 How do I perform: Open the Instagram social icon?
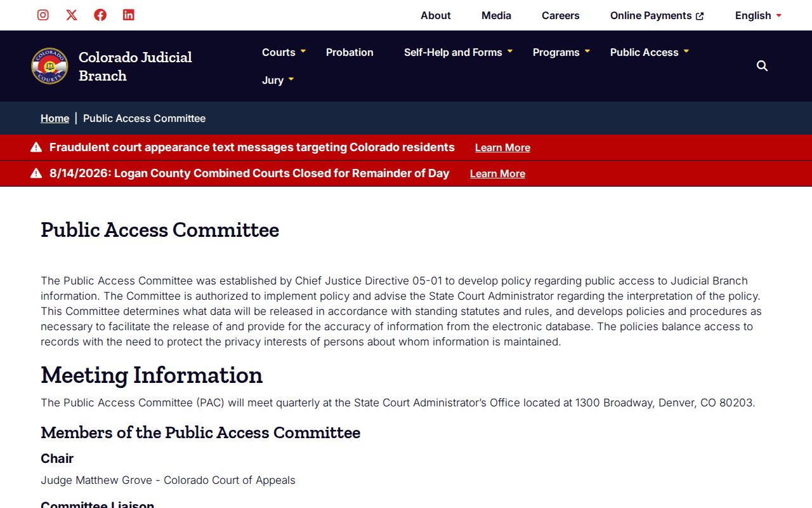click(x=43, y=15)
